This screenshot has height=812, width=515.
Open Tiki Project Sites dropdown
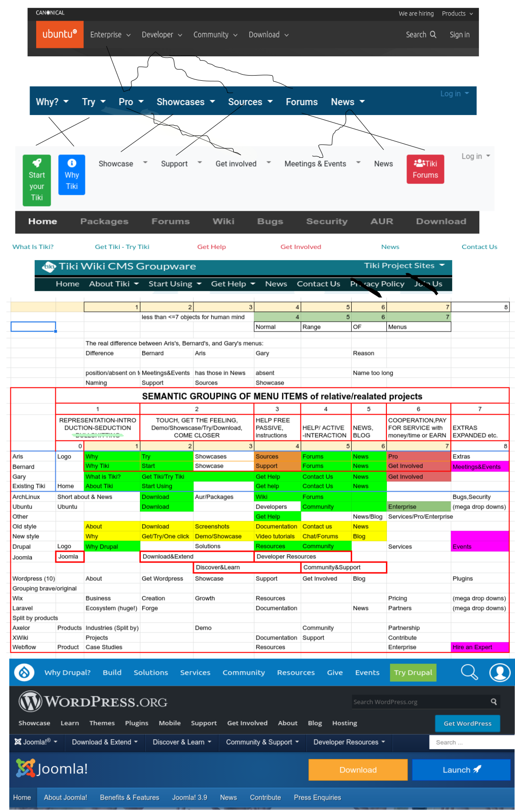[404, 265]
